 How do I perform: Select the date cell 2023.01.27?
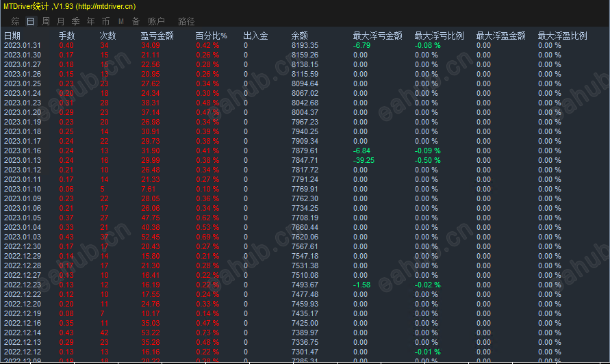click(x=22, y=64)
